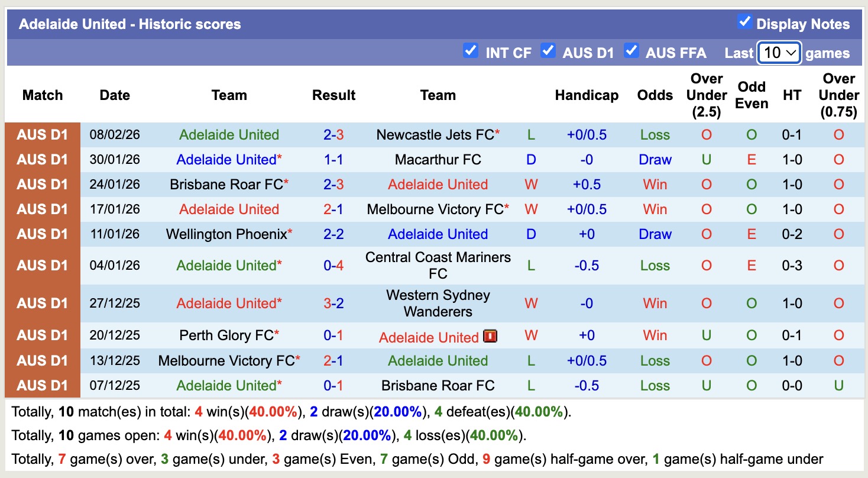
Task: Click the AUS D1 badge for the bottom 07/12/25 row
Action: click(x=42, y=385)
